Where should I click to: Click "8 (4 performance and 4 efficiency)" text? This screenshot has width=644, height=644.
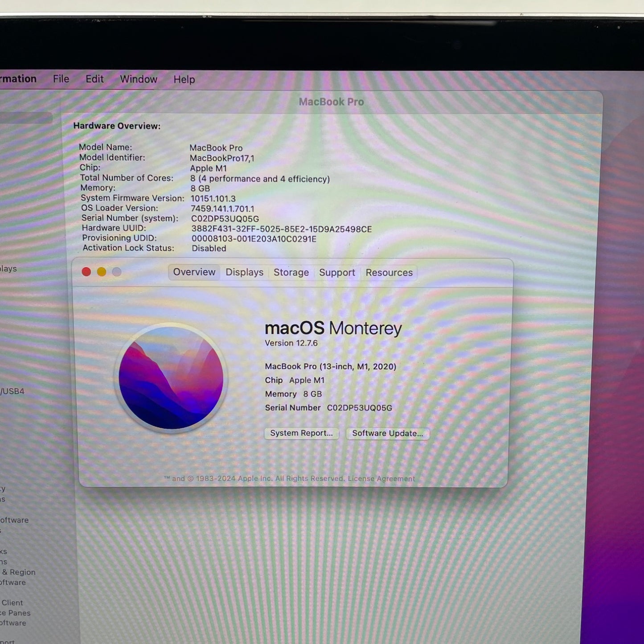(260, 179)
